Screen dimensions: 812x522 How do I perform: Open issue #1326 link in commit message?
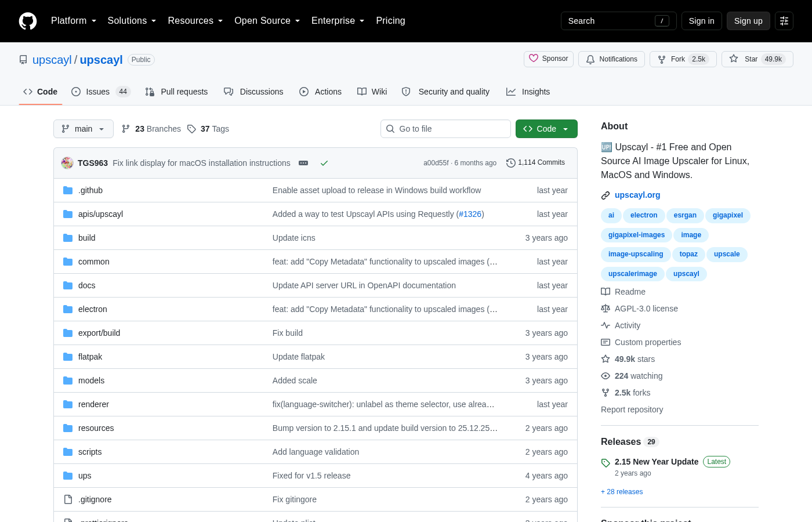click(x=470, y=214)
